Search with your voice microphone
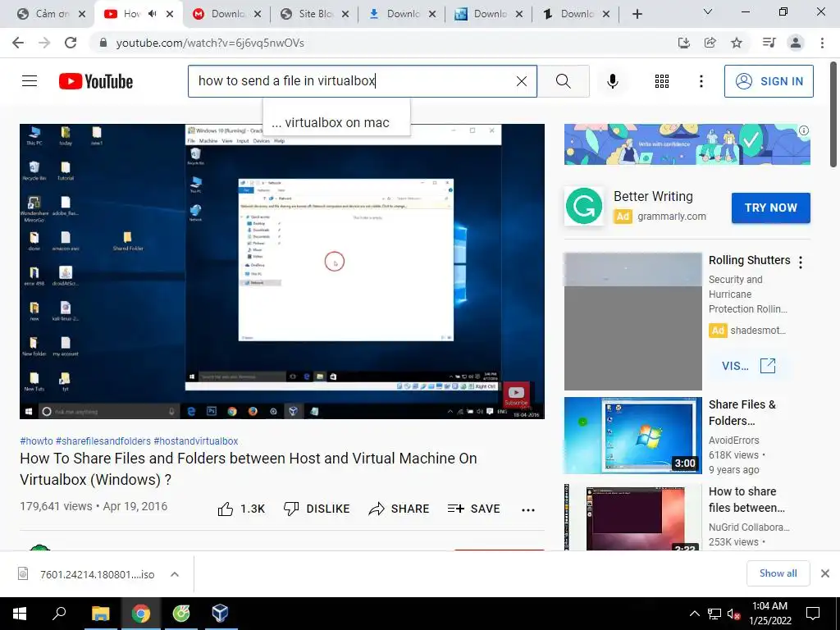Screen dimensions: 840x630 pos(612,81)
